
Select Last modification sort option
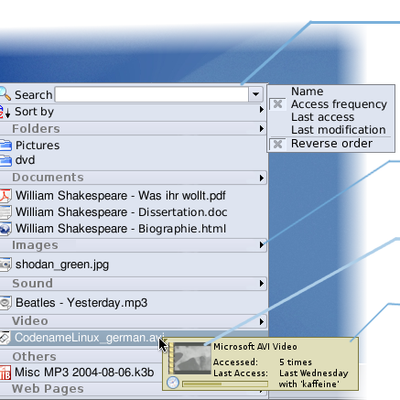(x=338, y=130)
